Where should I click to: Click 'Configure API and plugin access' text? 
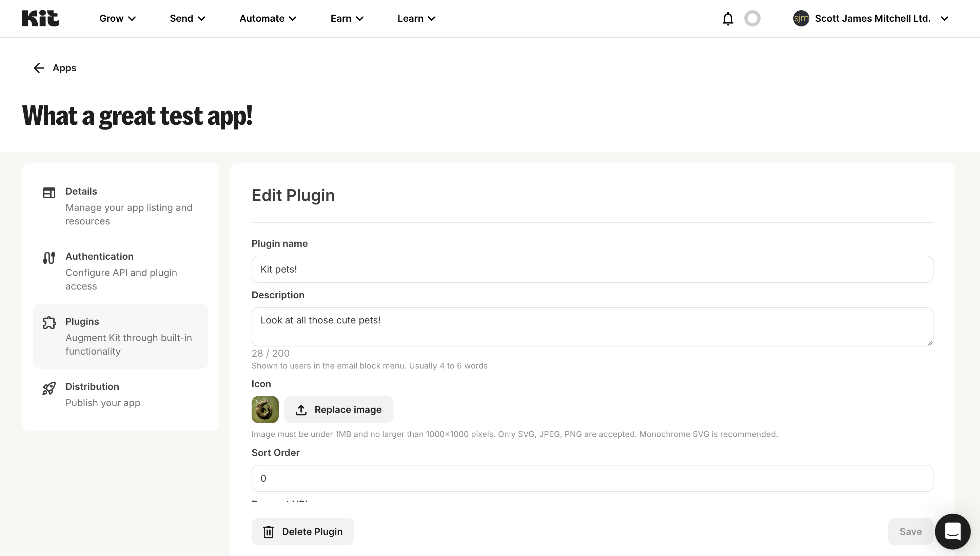[x=121, y=279]
